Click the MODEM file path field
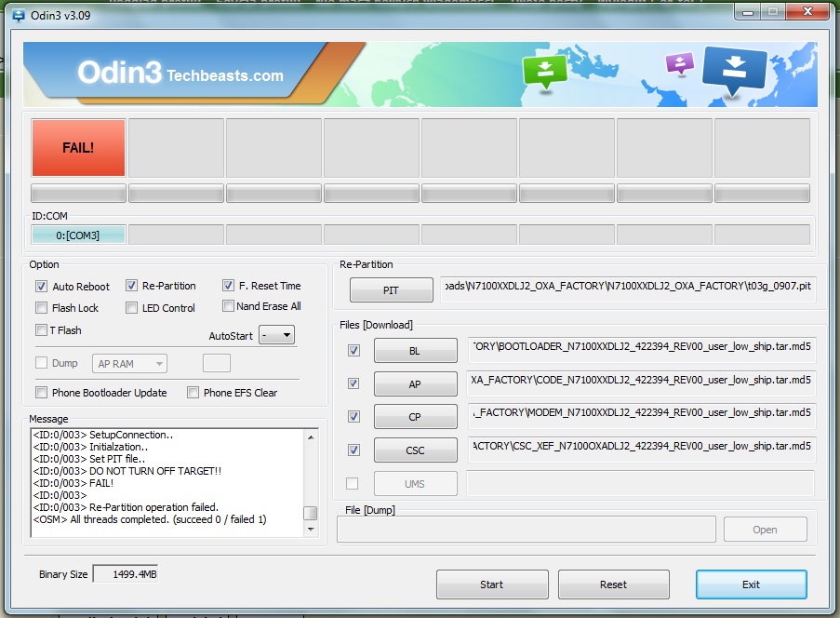Viewport: 840px width, 618px height. pyautogui.click(x=641, y=416)
